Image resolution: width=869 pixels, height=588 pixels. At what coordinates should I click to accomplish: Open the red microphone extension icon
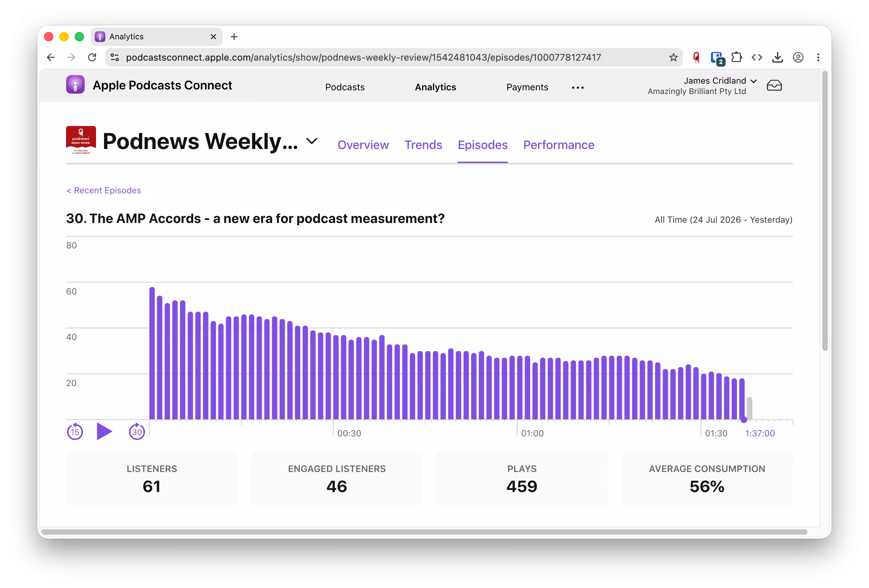point(696,57)
